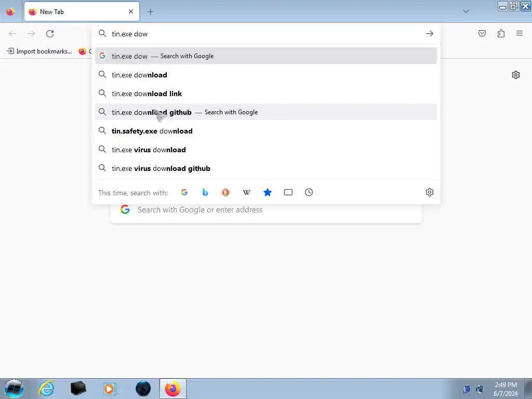Click the Firefox icon next to Import bookmarks
Image resolution: width=532 pixels, height=399 pixels.
click(82, 51)
